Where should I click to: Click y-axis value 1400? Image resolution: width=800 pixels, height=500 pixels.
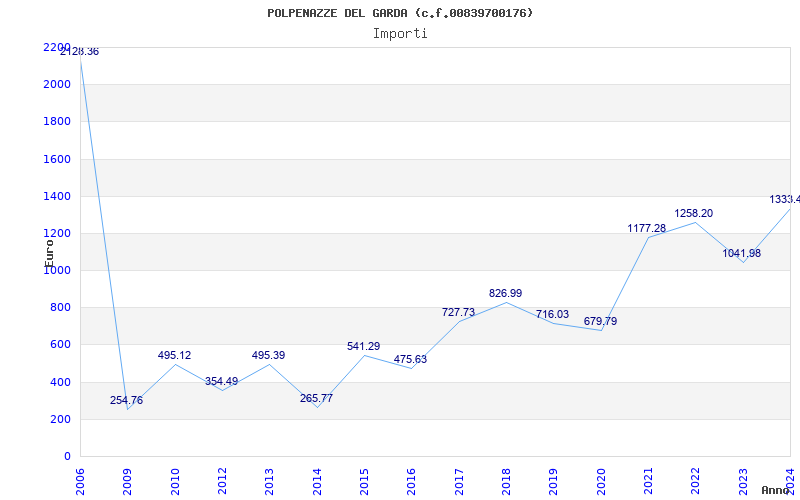57,196
